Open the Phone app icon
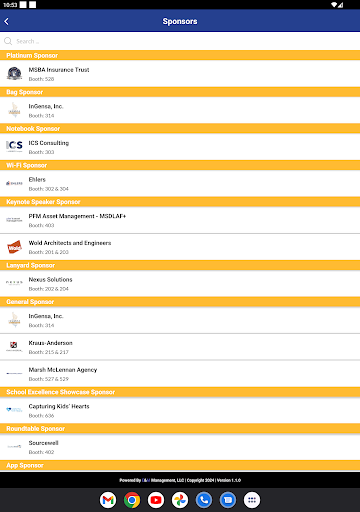The width and height of the screenshot is (360, 512). click(x=204, y=500)
